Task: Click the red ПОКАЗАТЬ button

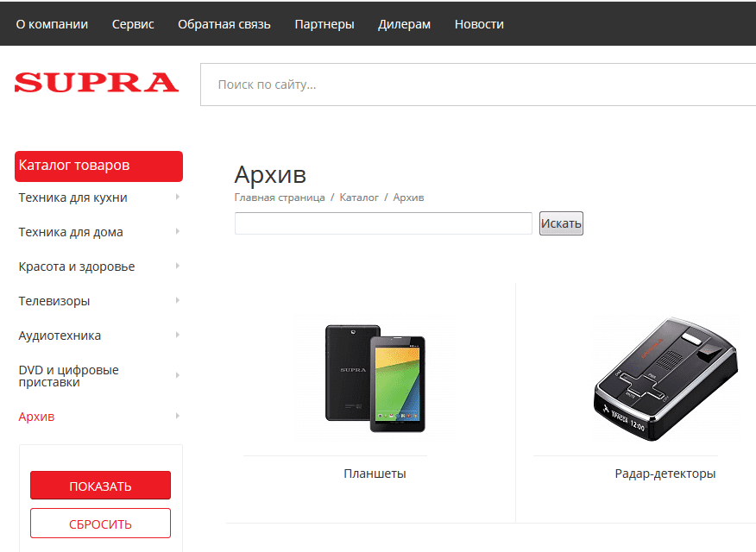Action: pos(100,486)
